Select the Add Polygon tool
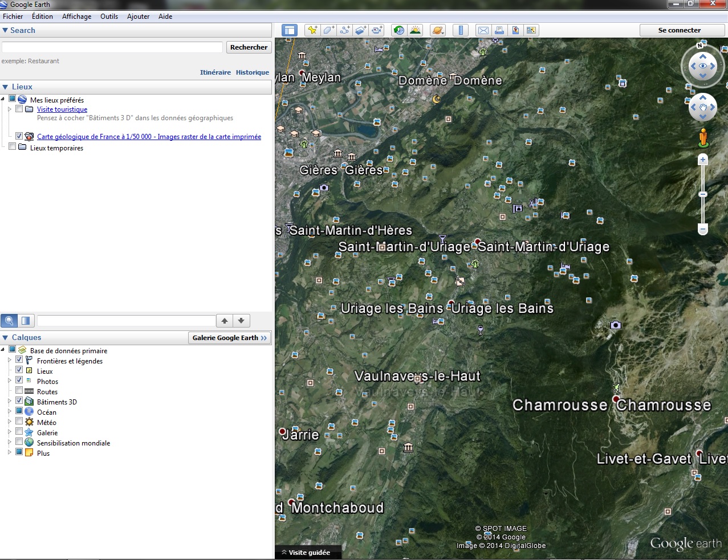The image size is (728, 560). [328, 30]
